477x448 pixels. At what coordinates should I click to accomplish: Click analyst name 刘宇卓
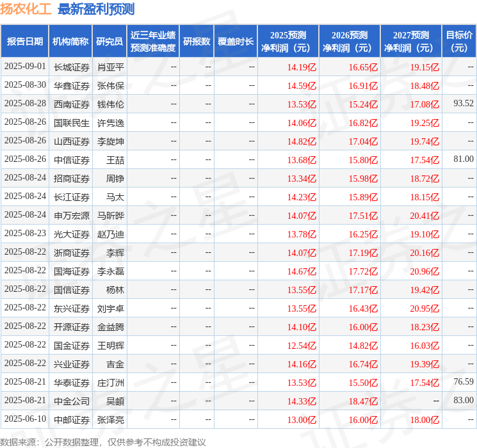coord(111,308)
